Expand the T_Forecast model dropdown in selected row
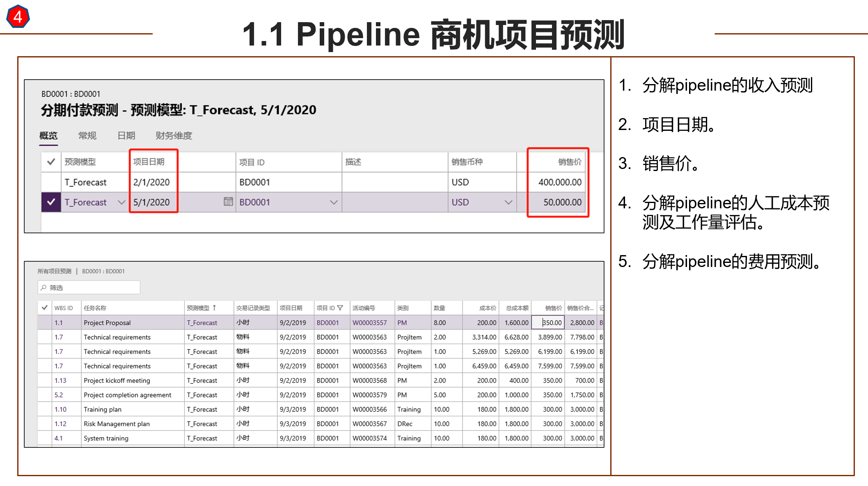This screenshot has width=868, height=486. tap(121, 202)
